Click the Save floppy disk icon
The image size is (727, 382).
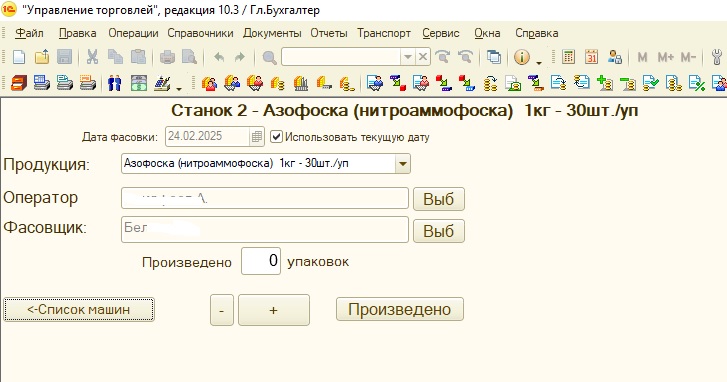64,57
